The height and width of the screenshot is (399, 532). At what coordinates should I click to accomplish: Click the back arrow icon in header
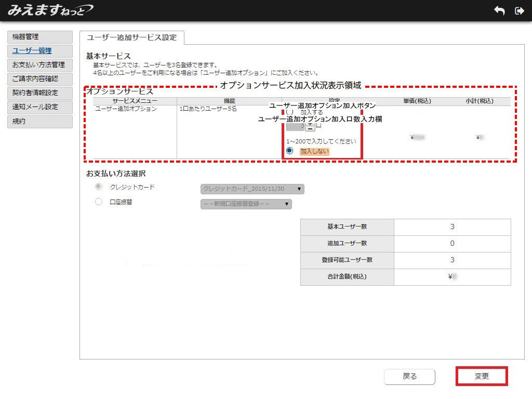tap(499, 11)
